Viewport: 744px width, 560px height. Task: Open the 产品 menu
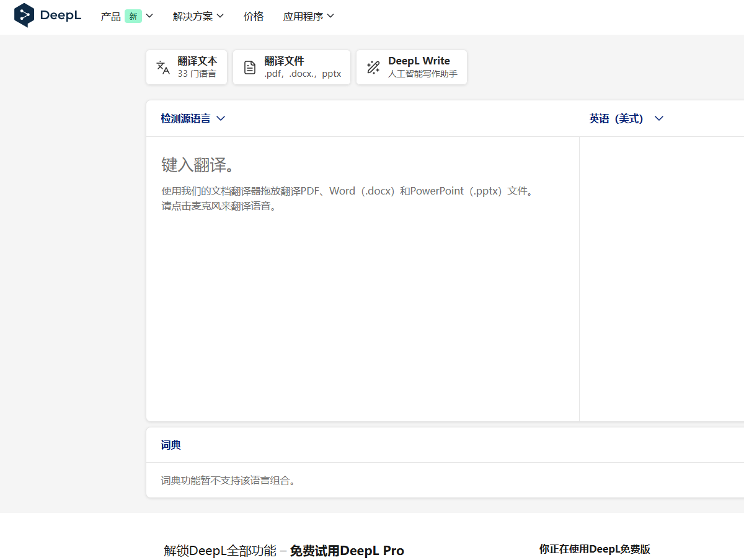coord(111,17)
